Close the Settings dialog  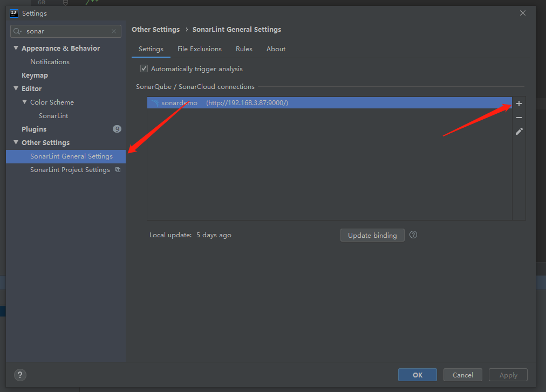tap(523, 13)
